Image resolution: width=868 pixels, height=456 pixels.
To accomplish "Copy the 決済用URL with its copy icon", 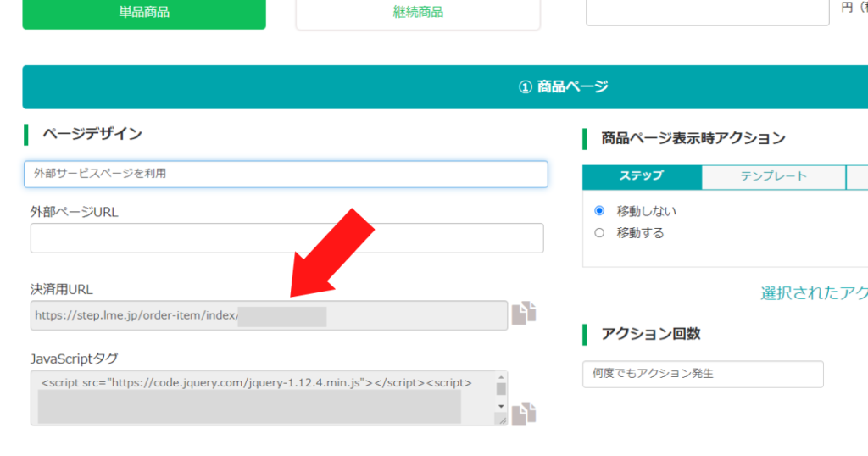I will click(524, 314).
